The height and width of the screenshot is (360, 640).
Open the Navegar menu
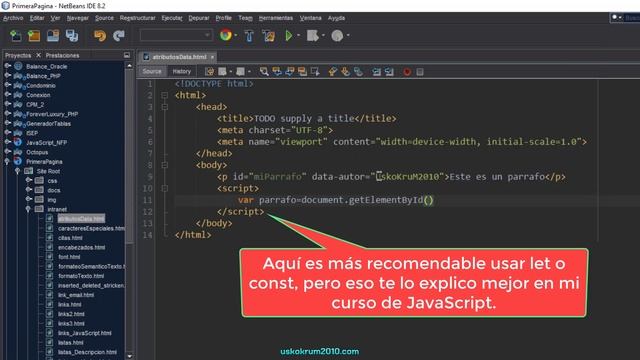pos(78,18)
